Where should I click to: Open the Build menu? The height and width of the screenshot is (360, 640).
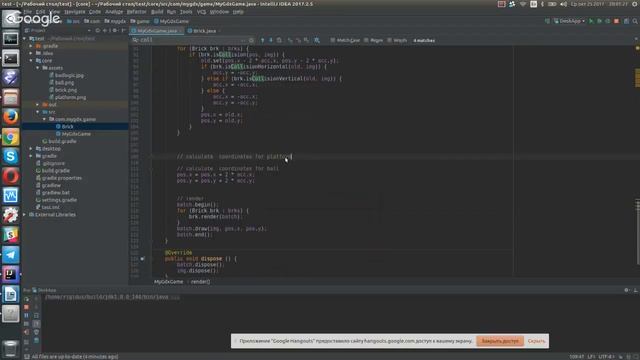(x=157, y=12)
